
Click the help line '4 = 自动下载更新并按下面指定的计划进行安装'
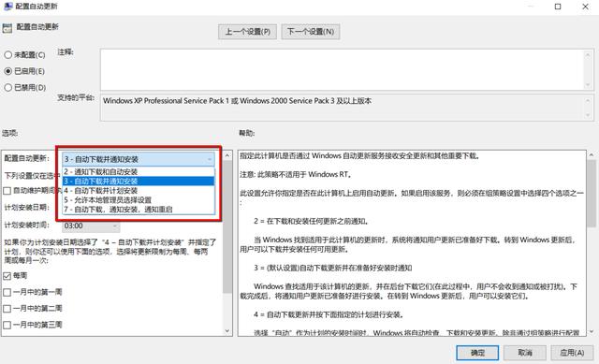tap(329, 314)
